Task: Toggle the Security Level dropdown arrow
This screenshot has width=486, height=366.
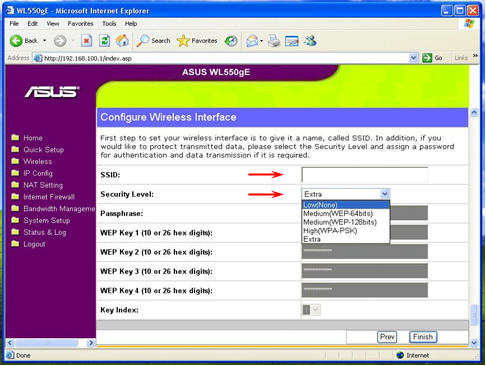Action: click(x=385, y=194)
